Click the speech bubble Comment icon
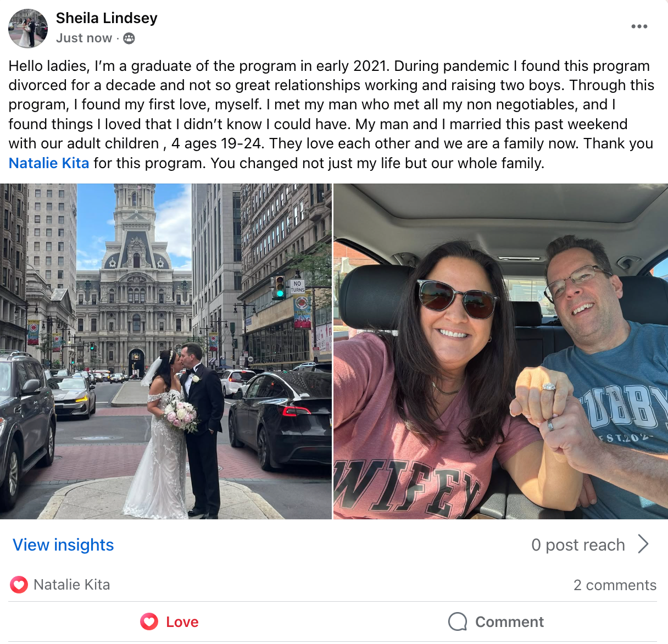 coord(458,621)
